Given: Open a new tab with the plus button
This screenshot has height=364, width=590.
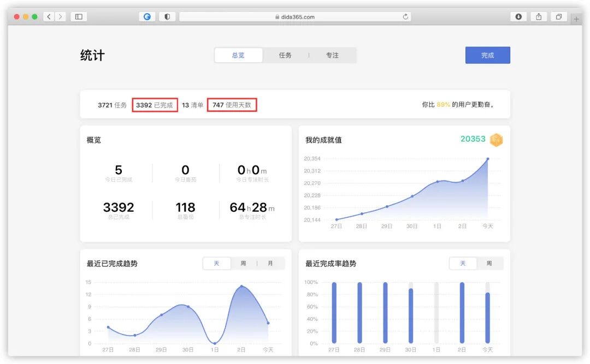Looking at the screenshot, I should [576, 19].
